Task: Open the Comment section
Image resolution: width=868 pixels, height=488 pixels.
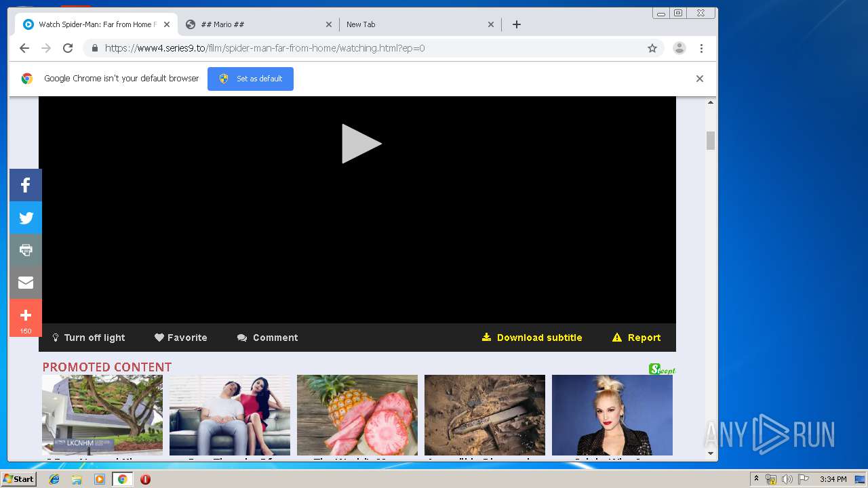Action: pos(268,338)
